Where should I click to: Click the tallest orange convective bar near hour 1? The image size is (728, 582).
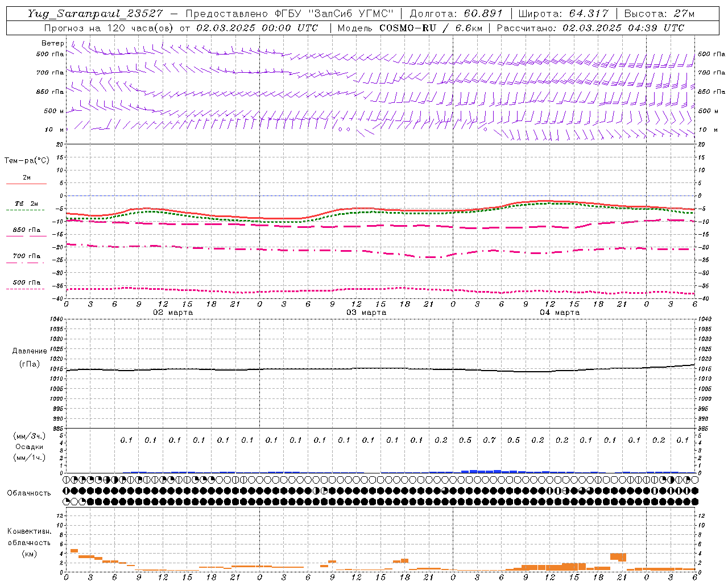pyautogui.click(x=74, y=551)
